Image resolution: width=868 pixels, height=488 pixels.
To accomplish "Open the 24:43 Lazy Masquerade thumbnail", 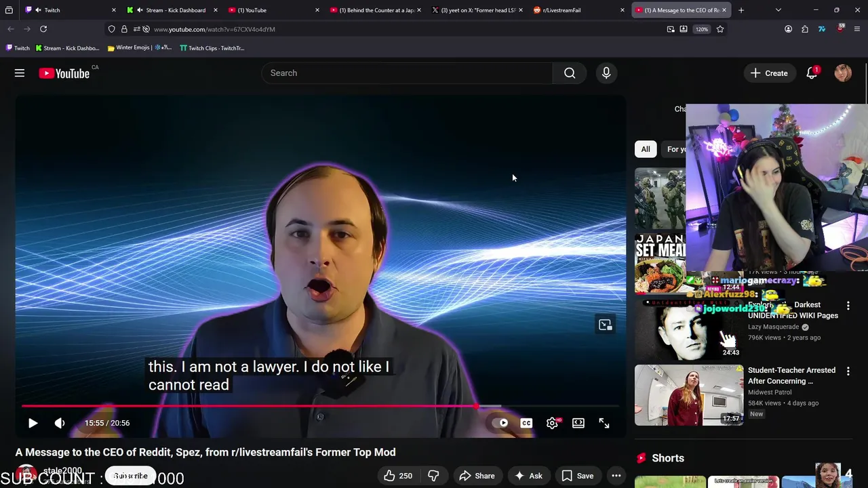I will 689,329.
